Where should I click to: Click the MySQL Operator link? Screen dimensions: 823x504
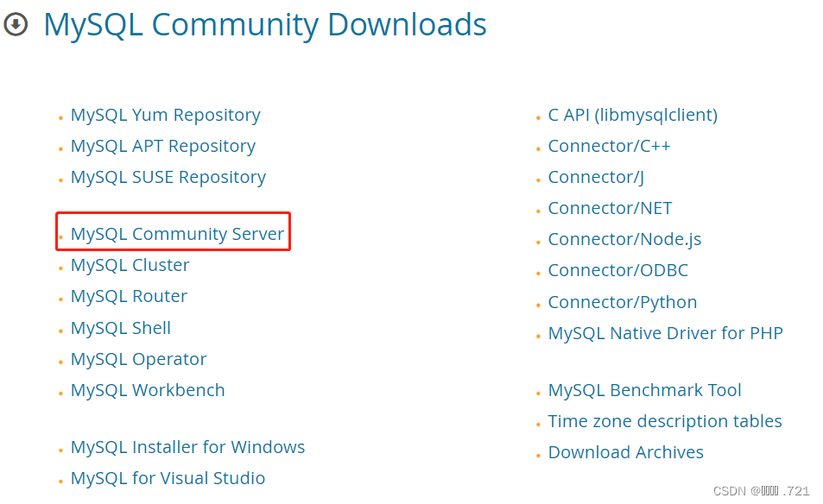[x=138, y=359]
